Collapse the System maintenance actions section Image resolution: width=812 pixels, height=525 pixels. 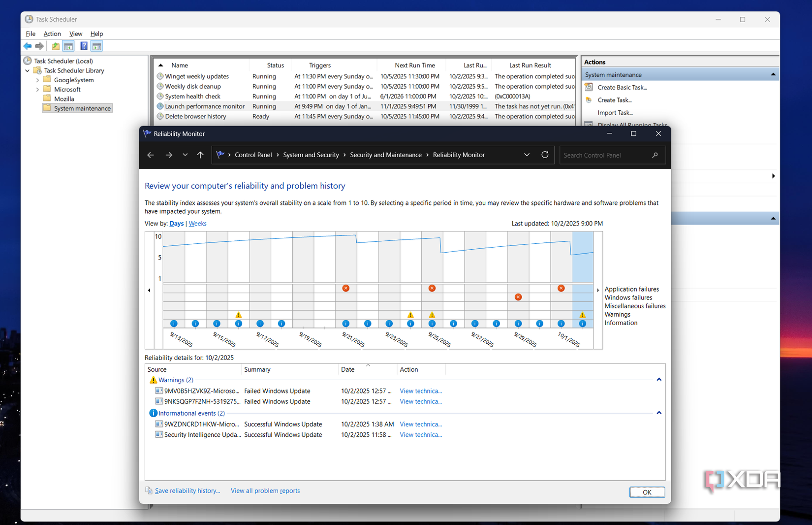pyautogui.click(x=773, y=75)
